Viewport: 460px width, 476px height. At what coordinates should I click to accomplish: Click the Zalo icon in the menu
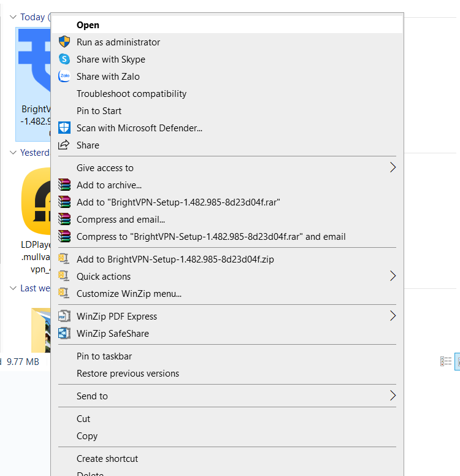tap(64, 77)
